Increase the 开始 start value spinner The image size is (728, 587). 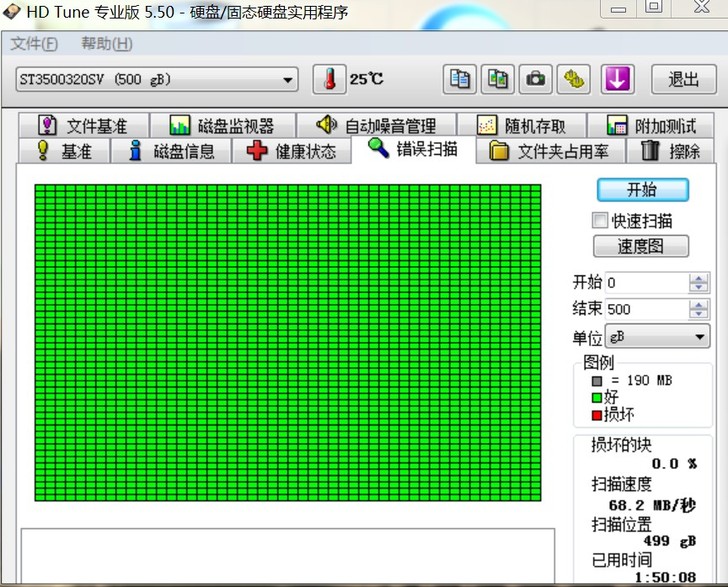pyautogui.click(x=698, y=278)
